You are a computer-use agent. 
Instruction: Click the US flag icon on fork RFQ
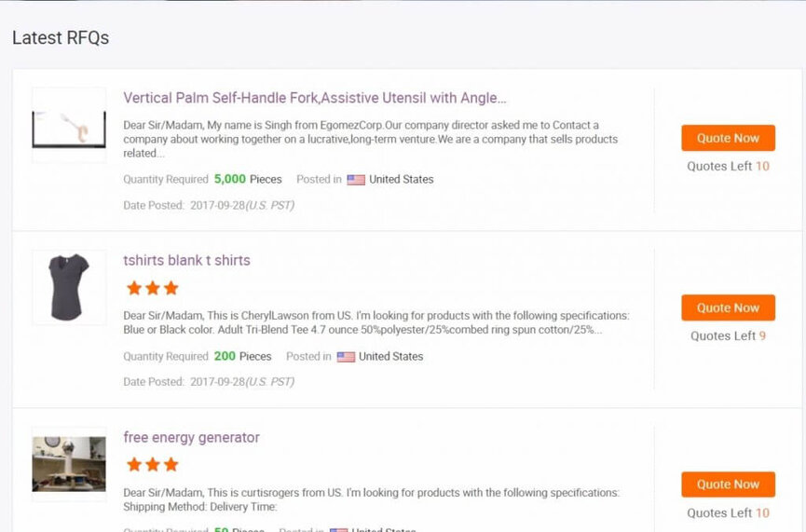click(x=356, y=180)
